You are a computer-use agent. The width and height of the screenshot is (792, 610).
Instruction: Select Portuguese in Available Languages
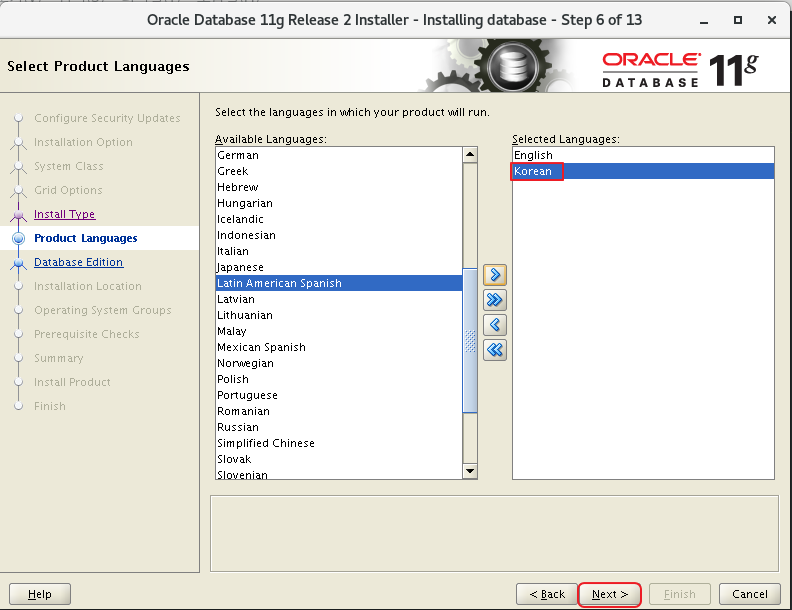click(338, 395)
